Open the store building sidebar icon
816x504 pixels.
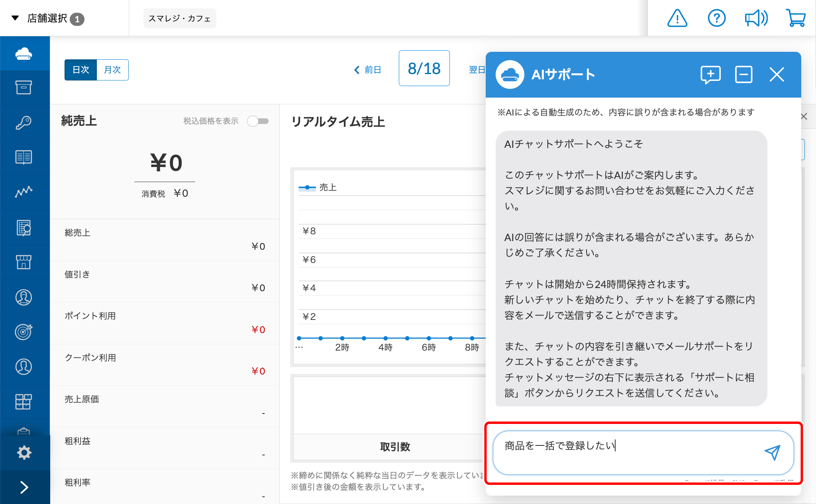24,262
